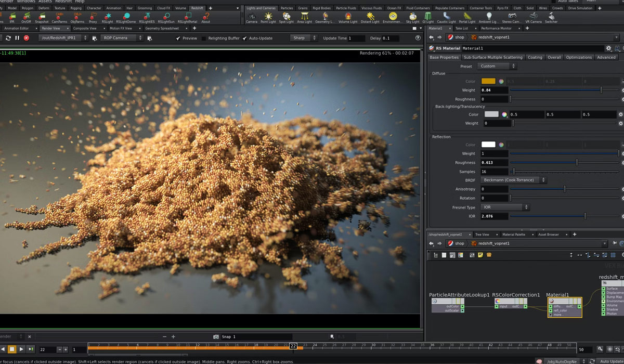This screenshot has height=364, width=624.
Task: Pause the IPR render
Action: point(17,38)
